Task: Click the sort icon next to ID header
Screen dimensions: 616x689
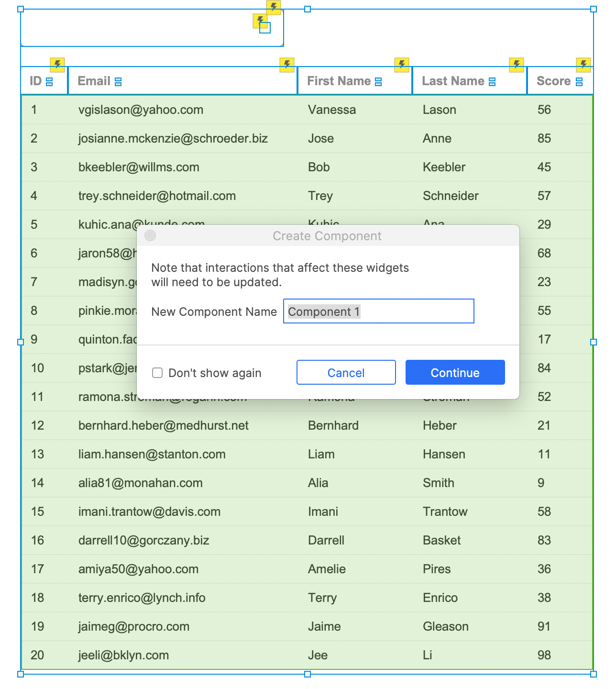Action: tap(49, 82)
